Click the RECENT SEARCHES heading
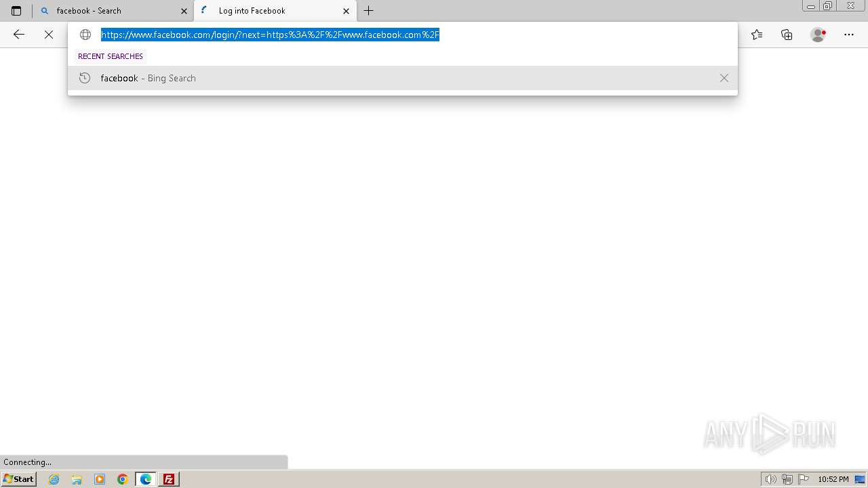This screenshot has height=488, width=868. click(111, 56)
